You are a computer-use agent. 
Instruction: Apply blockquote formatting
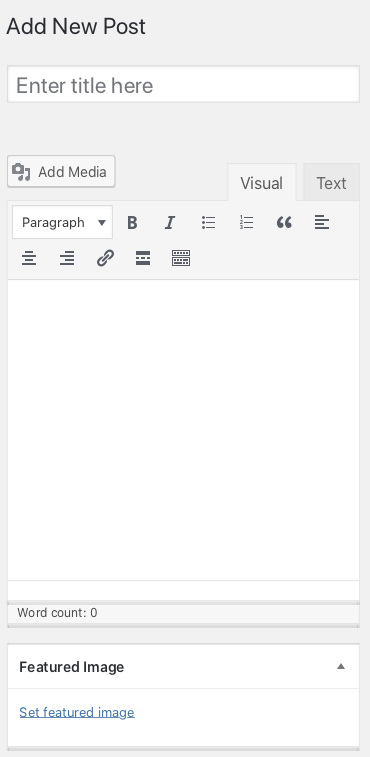click(284, 223)
